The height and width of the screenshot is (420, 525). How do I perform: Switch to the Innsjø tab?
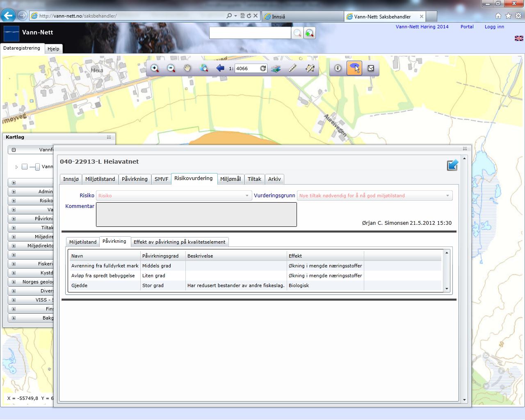[x=71, y=179]
